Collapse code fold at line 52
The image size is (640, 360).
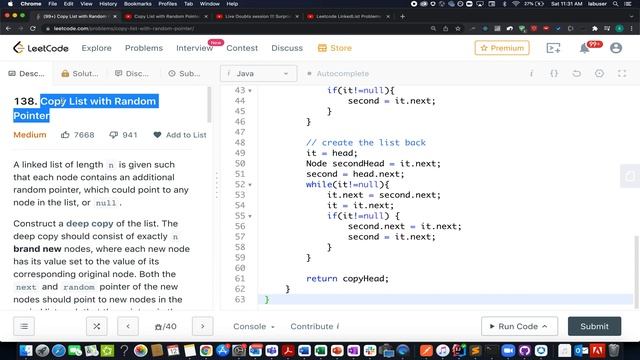click(250, 185)
